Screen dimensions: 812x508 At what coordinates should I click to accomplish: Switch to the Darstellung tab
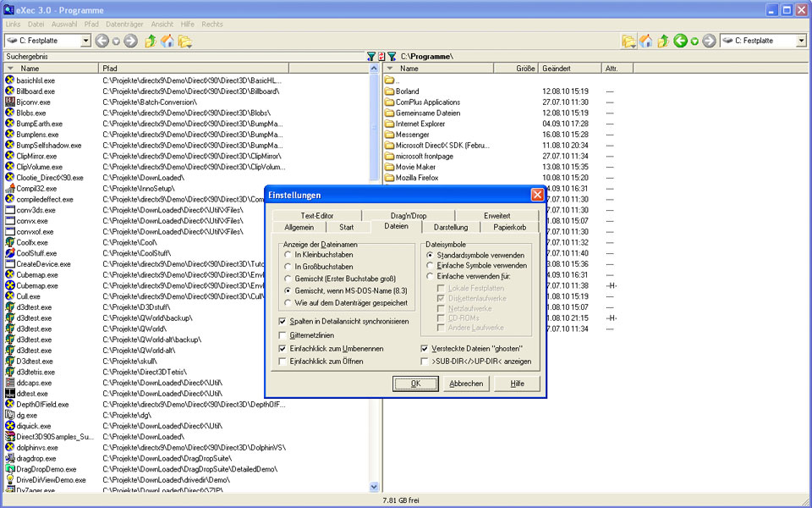(x=450, y=227)
